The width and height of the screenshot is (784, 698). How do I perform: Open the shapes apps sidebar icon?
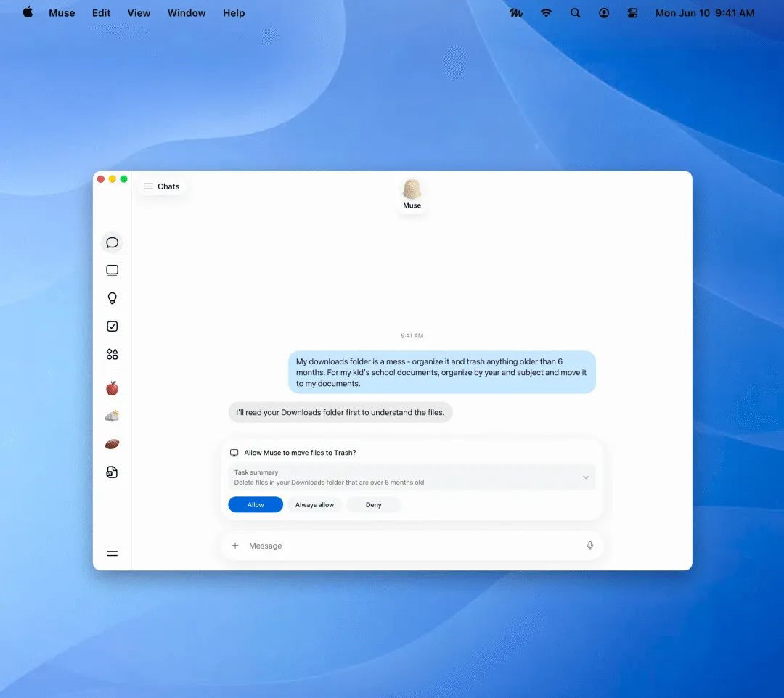point(112,354)
